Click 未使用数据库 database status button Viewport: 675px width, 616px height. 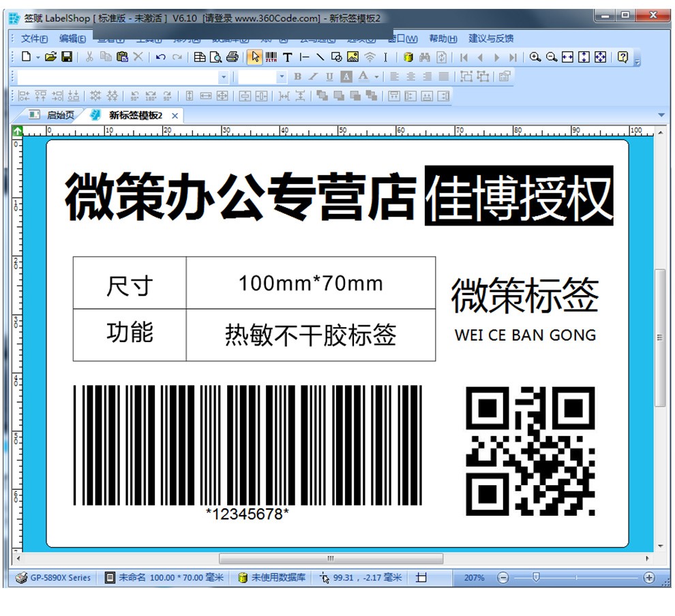tap(271, 577)
